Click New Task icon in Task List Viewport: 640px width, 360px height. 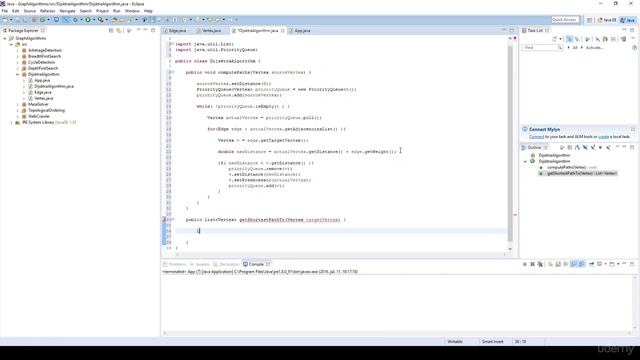pos(555,39)
